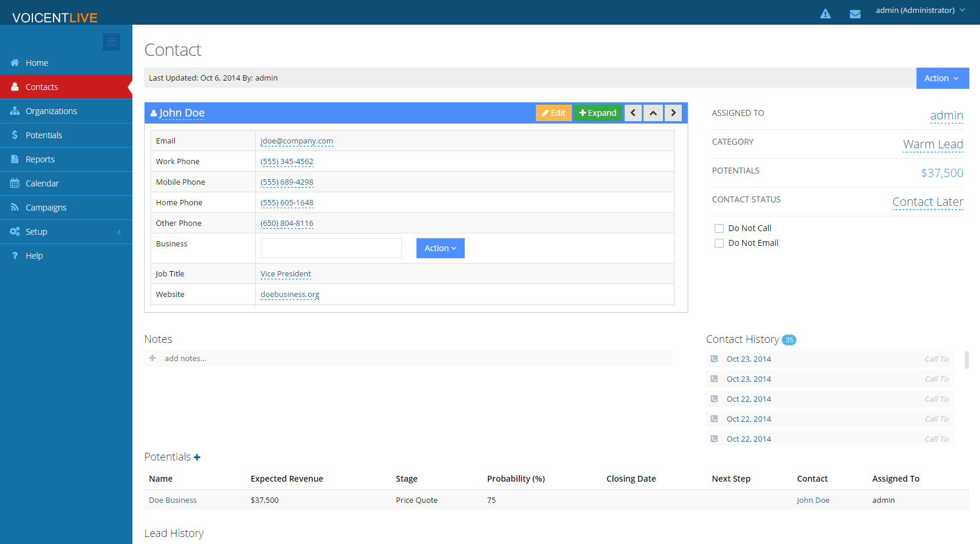Open the top-right Action dropdown
Screen dimensions: 980x544
(x=942, y=78)
